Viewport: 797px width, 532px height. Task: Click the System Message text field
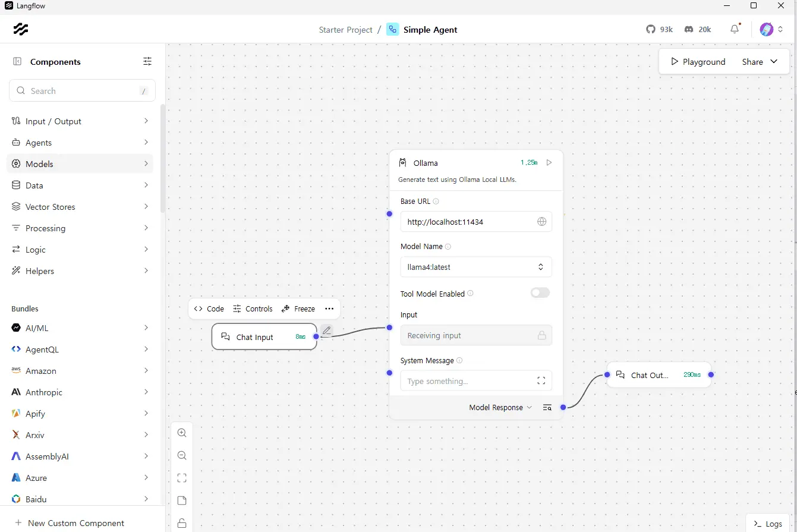476,380
